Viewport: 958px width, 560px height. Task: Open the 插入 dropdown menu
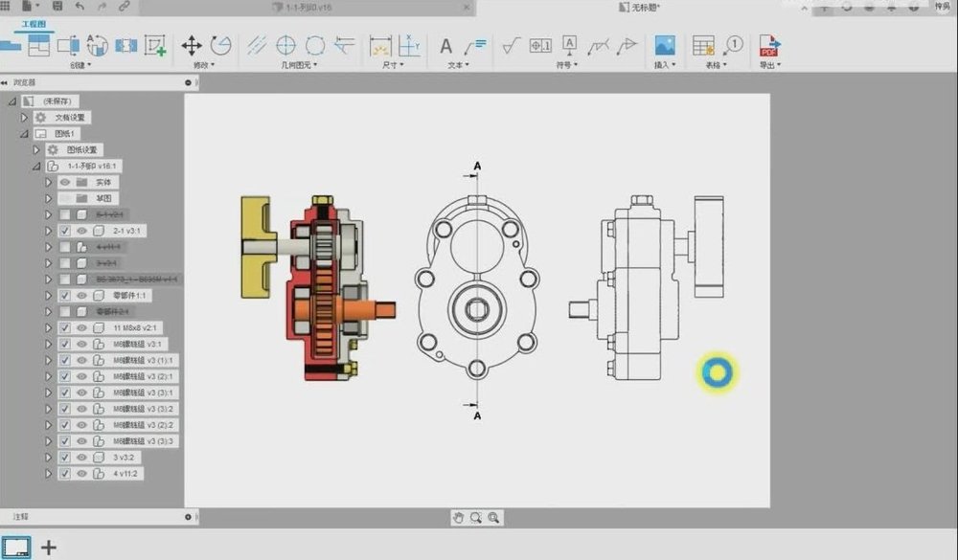coord(665,65)
